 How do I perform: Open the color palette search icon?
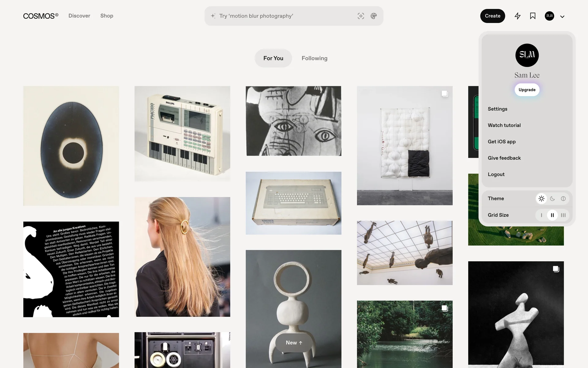pyautogui.click(x=374, y=16)
